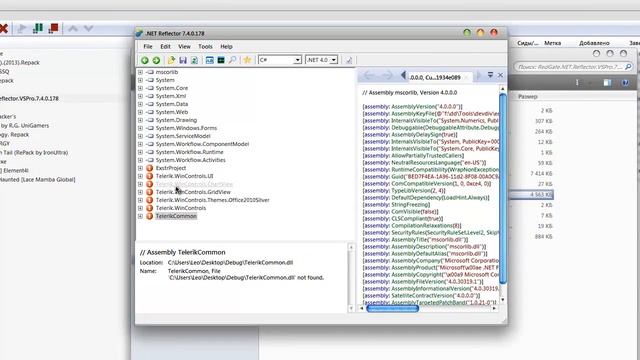
Task: Click the code pane horizontal scrollbar thumb
Action: [393, 308]
